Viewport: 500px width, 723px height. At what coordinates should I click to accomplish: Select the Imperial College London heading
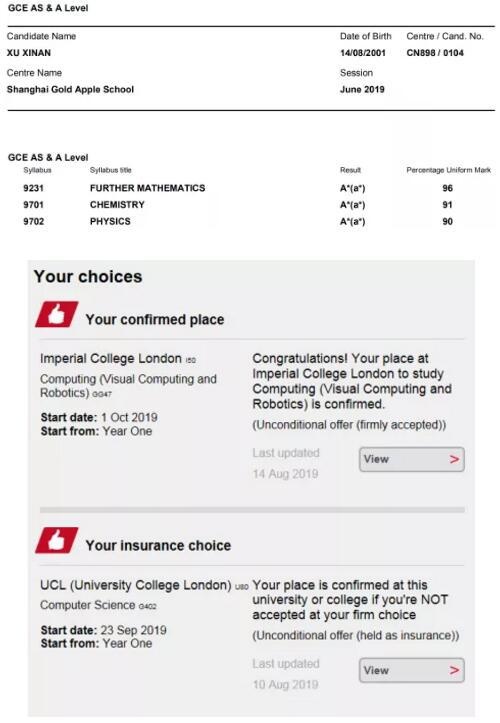pos(111,359)
